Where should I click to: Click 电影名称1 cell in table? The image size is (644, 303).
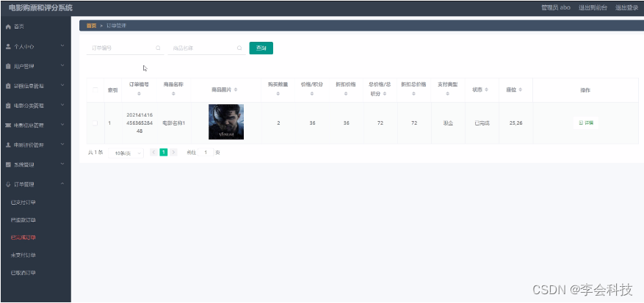click(174, 123)
